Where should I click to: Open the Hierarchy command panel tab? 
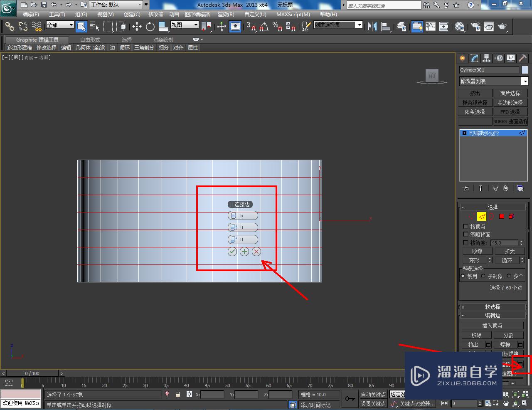pos(486,58)
